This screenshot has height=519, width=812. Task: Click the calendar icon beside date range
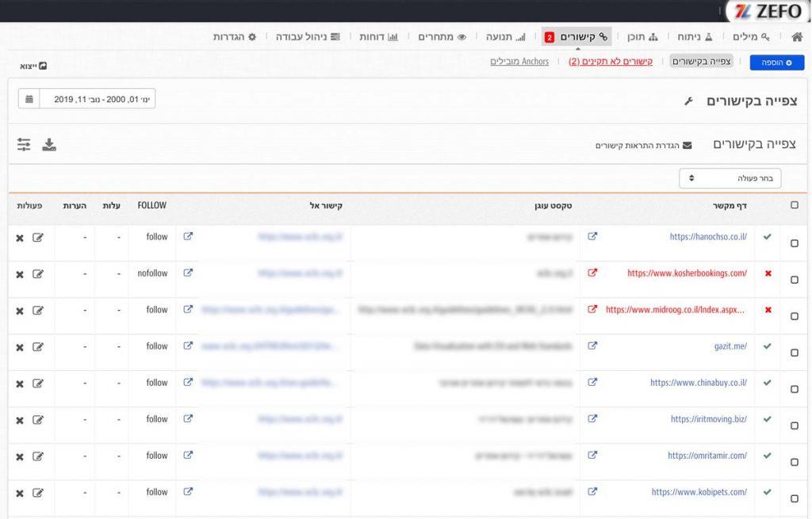pyautogui.click(x=29, y=99)
